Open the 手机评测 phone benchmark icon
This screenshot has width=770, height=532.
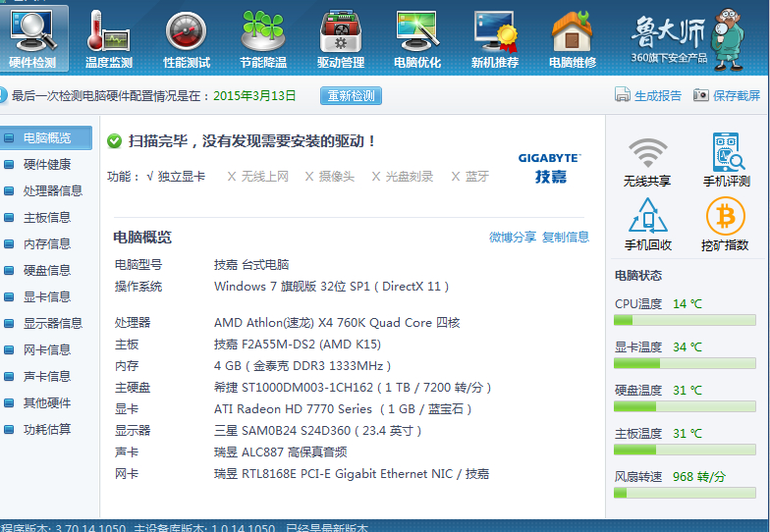click(x=727, y=160)
